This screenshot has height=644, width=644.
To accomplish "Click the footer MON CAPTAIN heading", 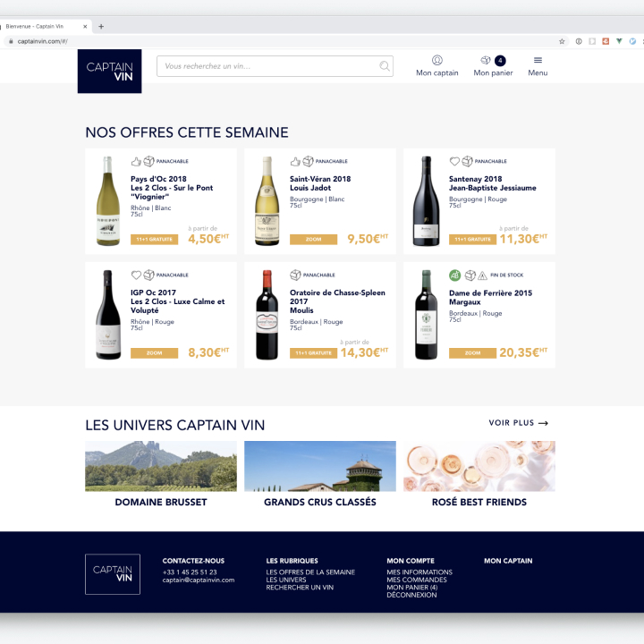I will tap(508, 561).
